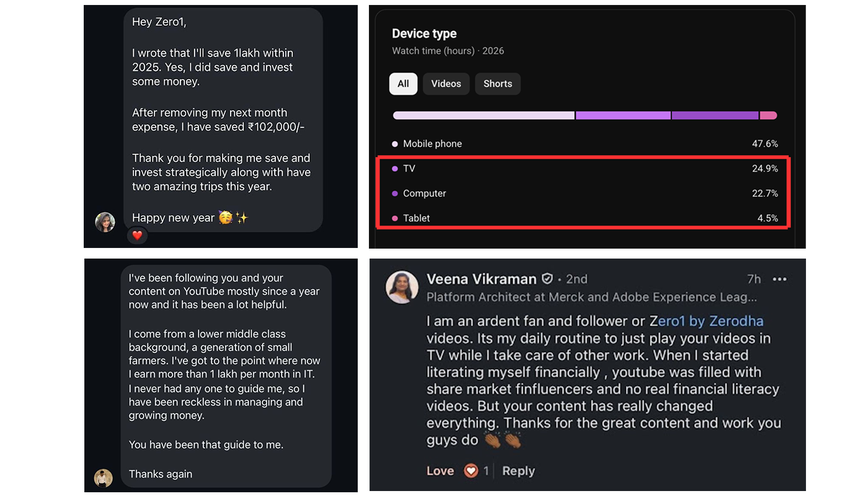
Task: Open Veena Vikraman's profile photo
Action: (402, 287)
